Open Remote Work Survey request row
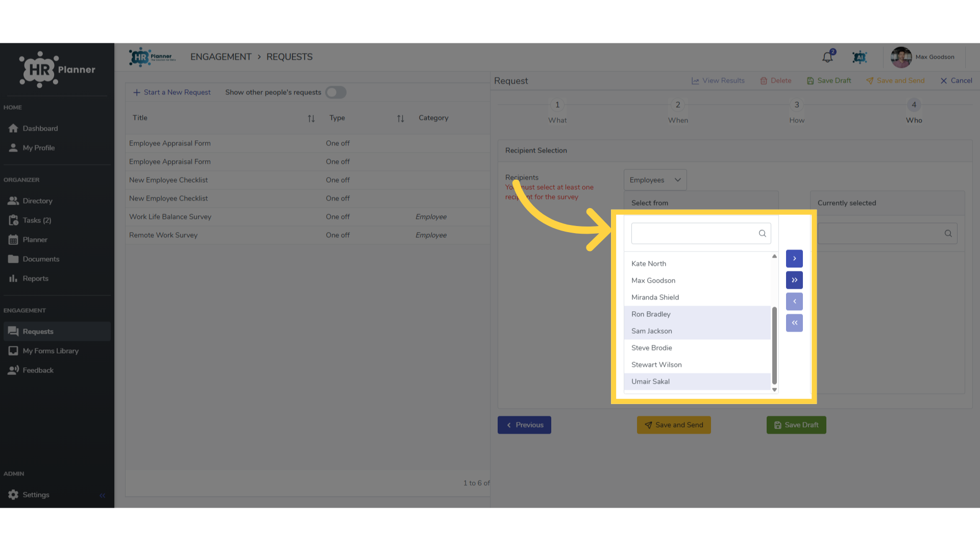The height and width of the screenshot is (551, 980). (308, 235)
